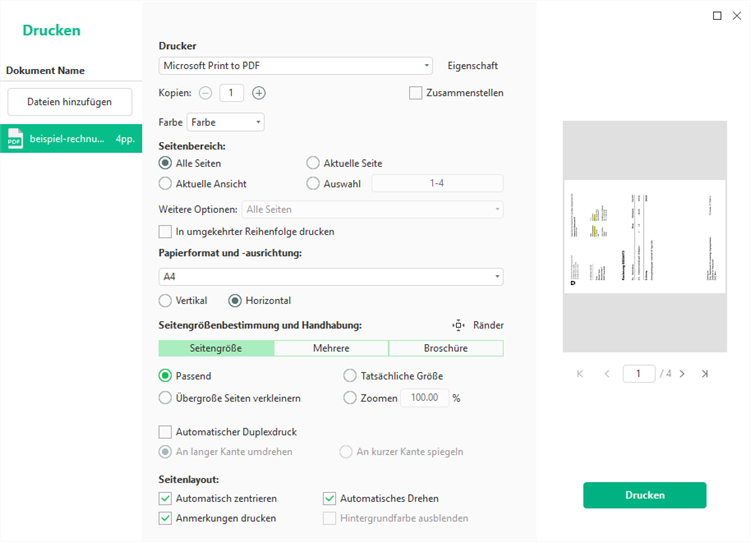Go to next preview page
Image resolution: width=750 pixels, height=542 pixels.
click(682, 374)
